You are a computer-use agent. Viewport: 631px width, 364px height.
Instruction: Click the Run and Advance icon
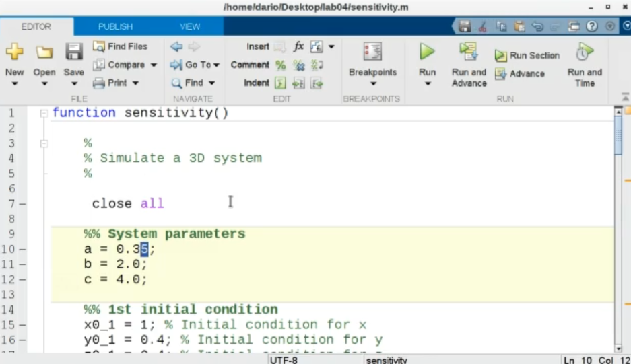[x=469, y=52]
